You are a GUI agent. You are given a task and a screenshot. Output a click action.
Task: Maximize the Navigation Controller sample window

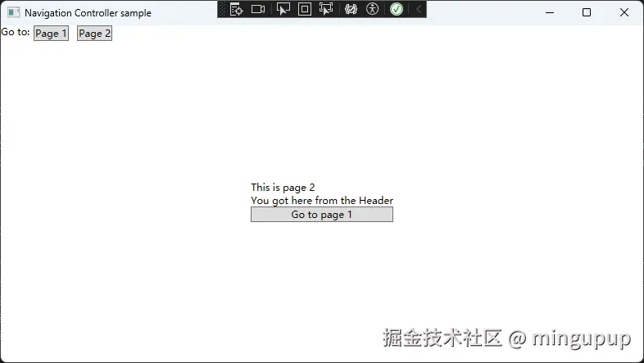tap(587, 12)
